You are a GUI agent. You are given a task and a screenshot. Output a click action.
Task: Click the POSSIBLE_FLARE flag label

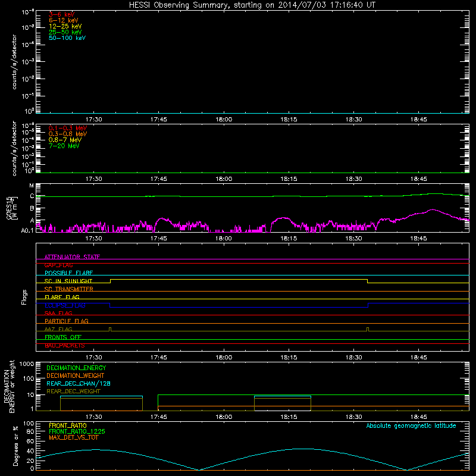click(x=68, y=273)
